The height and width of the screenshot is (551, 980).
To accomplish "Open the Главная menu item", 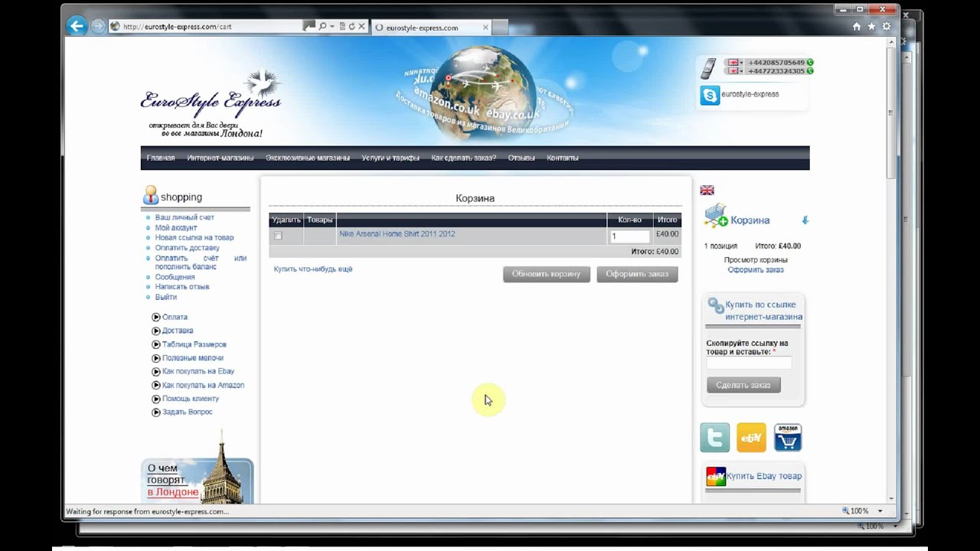I will click(x=161, y=158).
